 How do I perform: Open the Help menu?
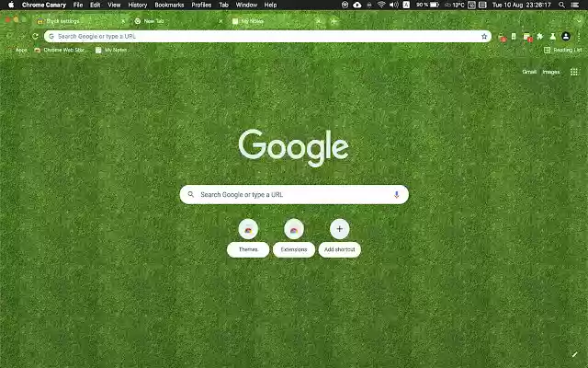[270, 5]
